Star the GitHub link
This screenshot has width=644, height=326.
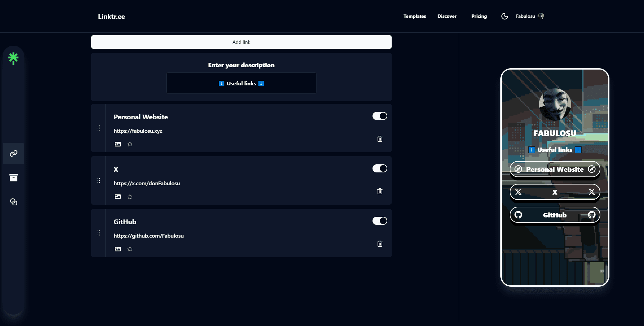(130, 249)
